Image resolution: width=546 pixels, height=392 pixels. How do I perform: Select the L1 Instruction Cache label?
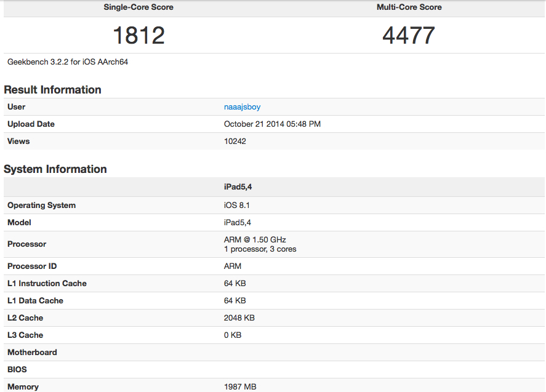pyautogui.click(x=47, y=283)
